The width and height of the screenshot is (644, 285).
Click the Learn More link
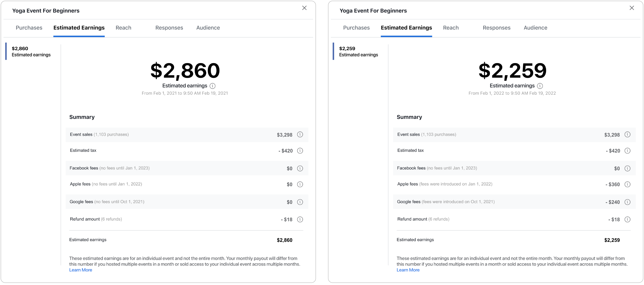click(x=80, y=270)
